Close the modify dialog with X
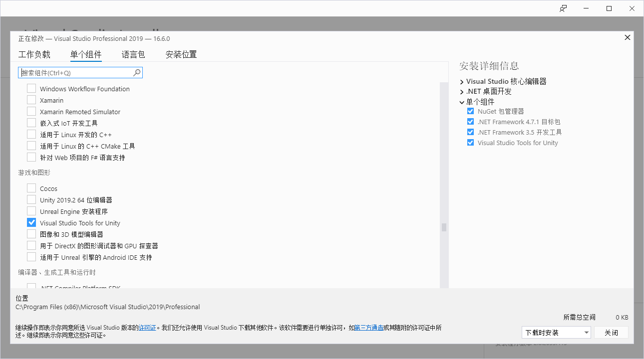 [x=628, y=37]
